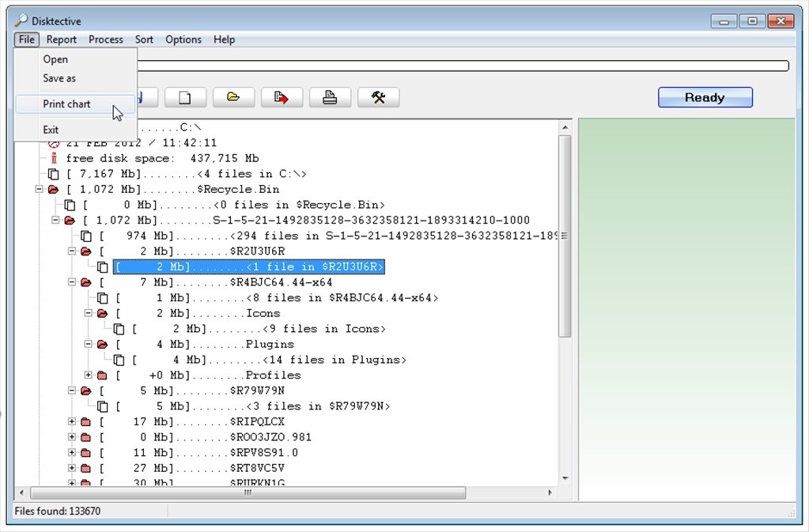
Task: Collapse the $R4BJC64.44-x64 folder node
Action: [72, 282]
